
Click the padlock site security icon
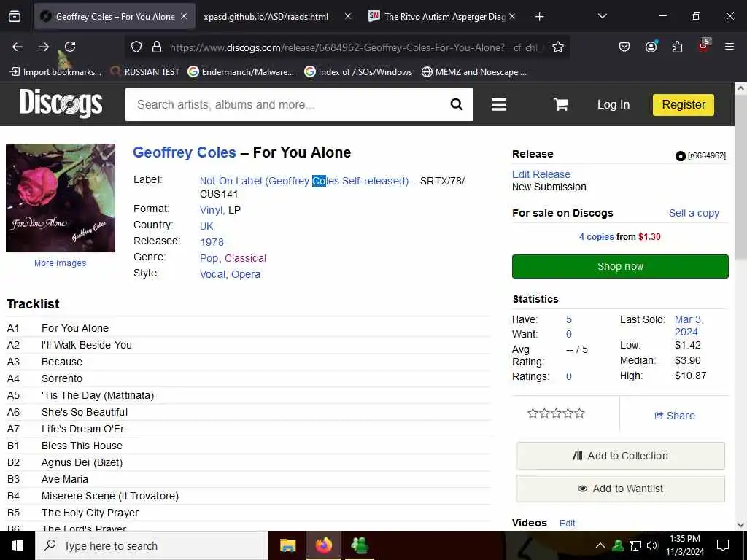pos(156,47)
